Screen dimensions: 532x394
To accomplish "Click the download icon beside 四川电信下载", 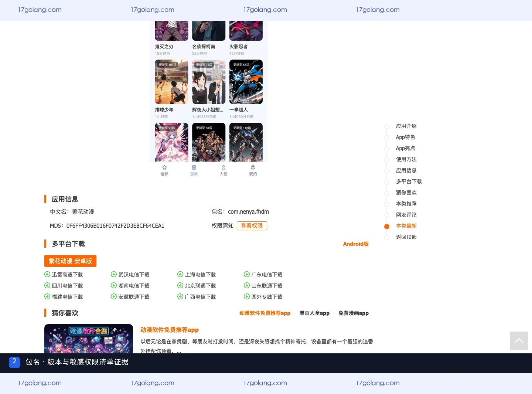I will (x=47, y=285).
